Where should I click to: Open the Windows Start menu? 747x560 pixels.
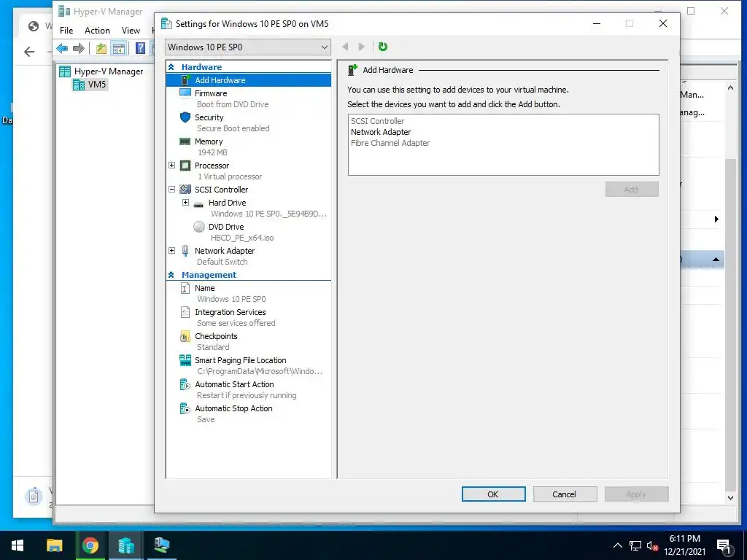pos(18,545)
